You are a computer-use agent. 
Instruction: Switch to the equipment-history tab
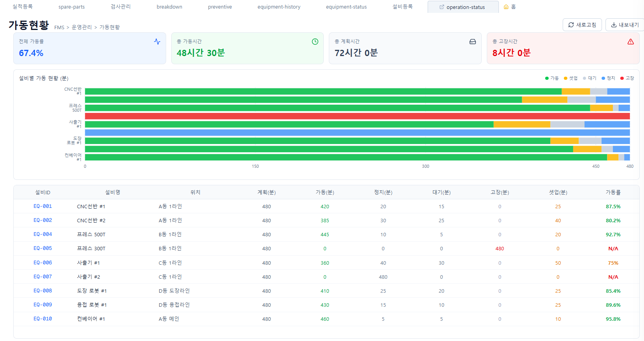pyautogui.click(x=279, y=7)
